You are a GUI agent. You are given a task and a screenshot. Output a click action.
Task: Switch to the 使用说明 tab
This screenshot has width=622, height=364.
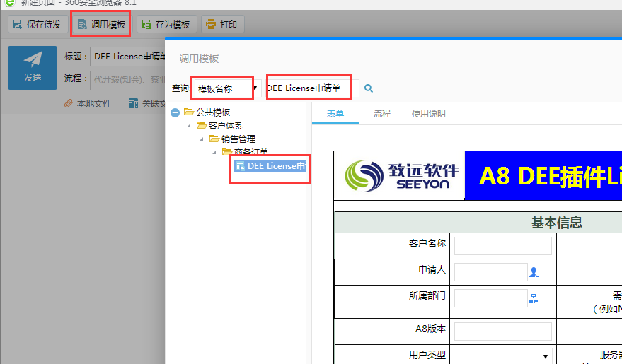428,114
